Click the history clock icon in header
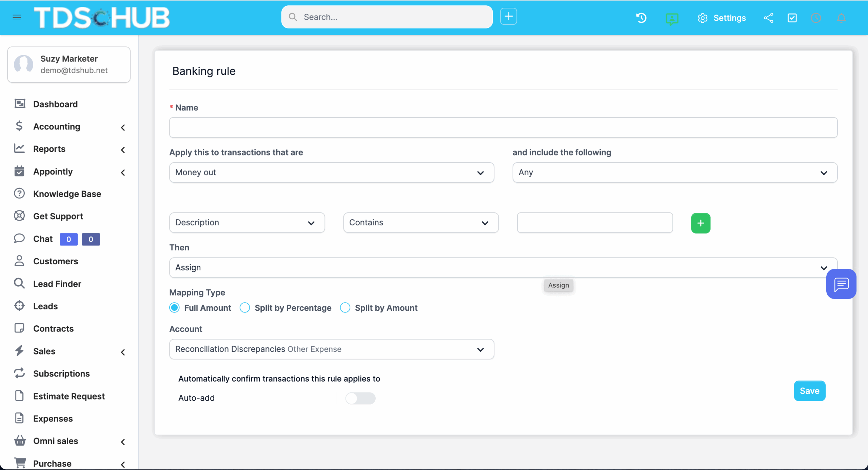This screenshot has height=470, width=868. click(x=641, y=18)
